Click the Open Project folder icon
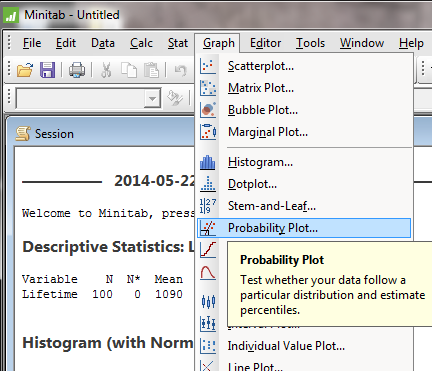This screenshot has height=371, width=432. pyautogui.click(x=25, y=70)
